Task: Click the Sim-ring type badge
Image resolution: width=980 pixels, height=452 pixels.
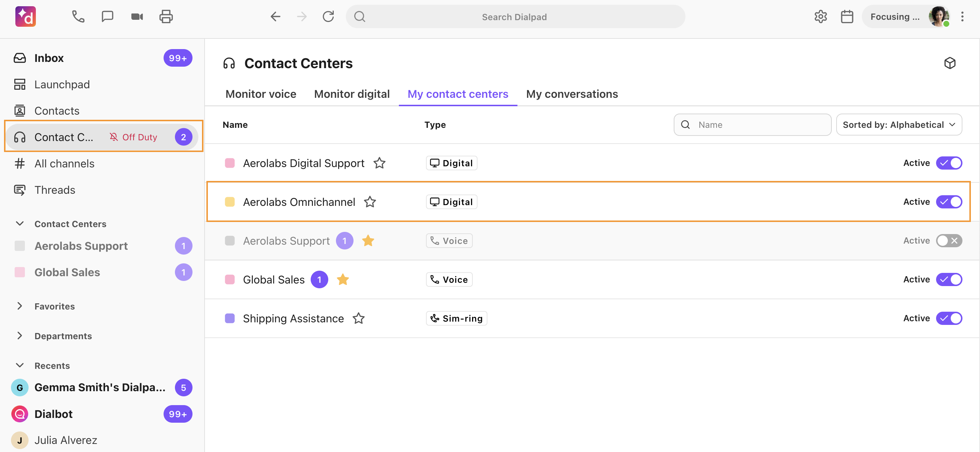Action: [x=456, y=318]
